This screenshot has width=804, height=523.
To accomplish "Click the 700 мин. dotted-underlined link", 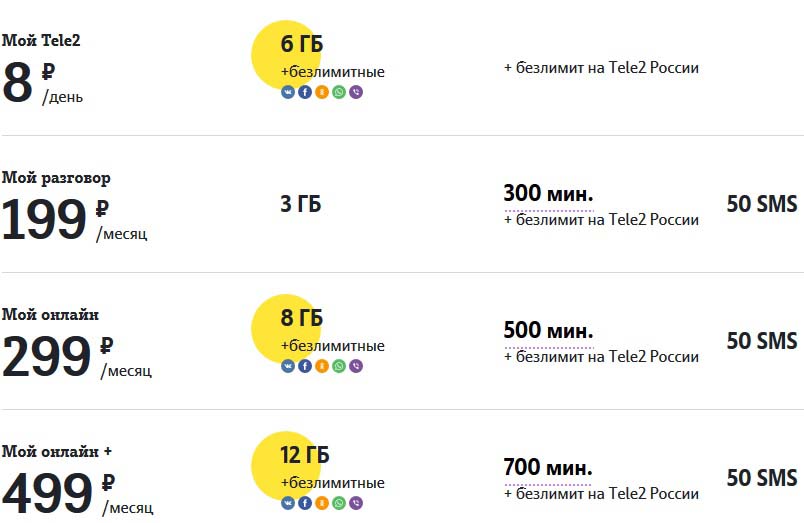I will tap(548, 469).
